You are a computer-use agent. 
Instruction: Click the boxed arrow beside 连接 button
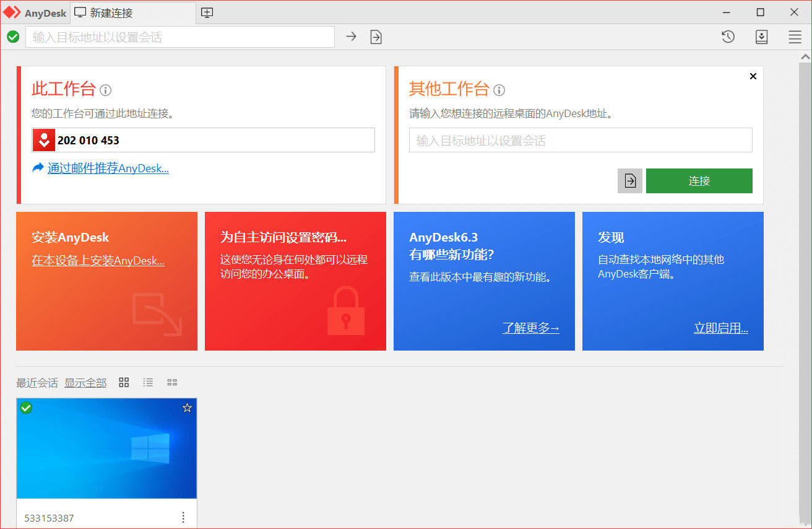[x=629, y=180]
